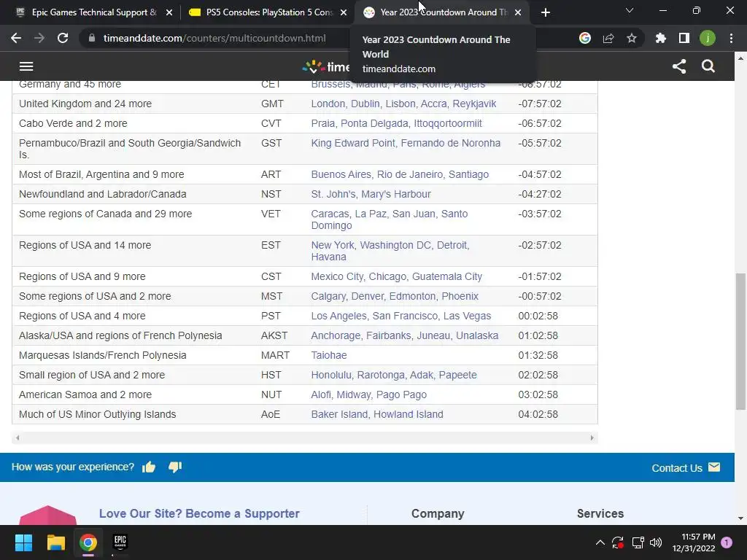Viewport: 747px width, 560px height.
Task: Open the notification badge in the taskbar
Action: (727, 542)
